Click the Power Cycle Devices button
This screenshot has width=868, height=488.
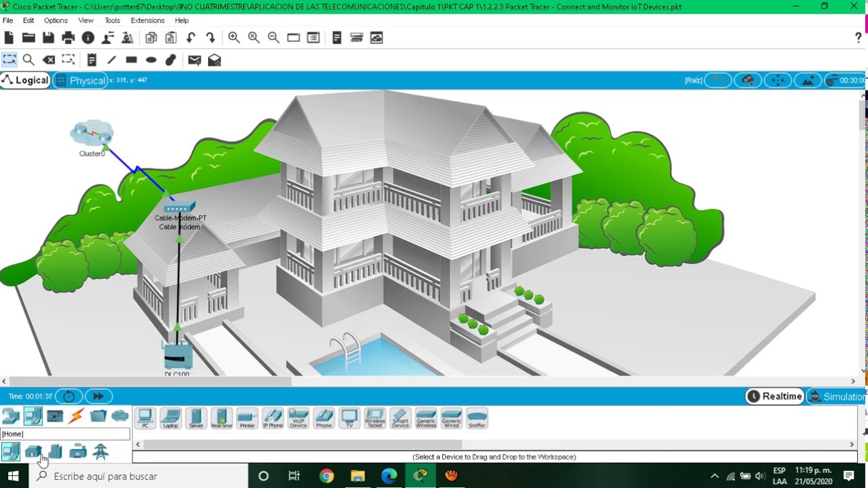click(68, 396)
